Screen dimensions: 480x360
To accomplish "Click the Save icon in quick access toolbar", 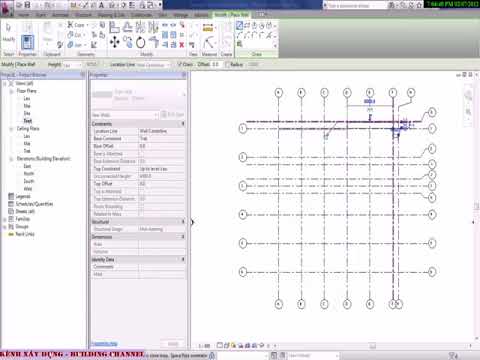I will [x=27, y=5].
